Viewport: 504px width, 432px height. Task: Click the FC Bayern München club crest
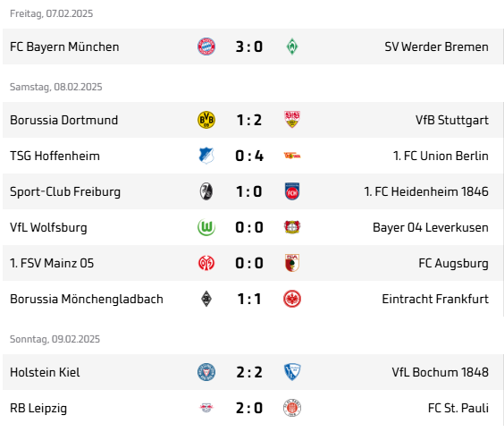point(206,47)
